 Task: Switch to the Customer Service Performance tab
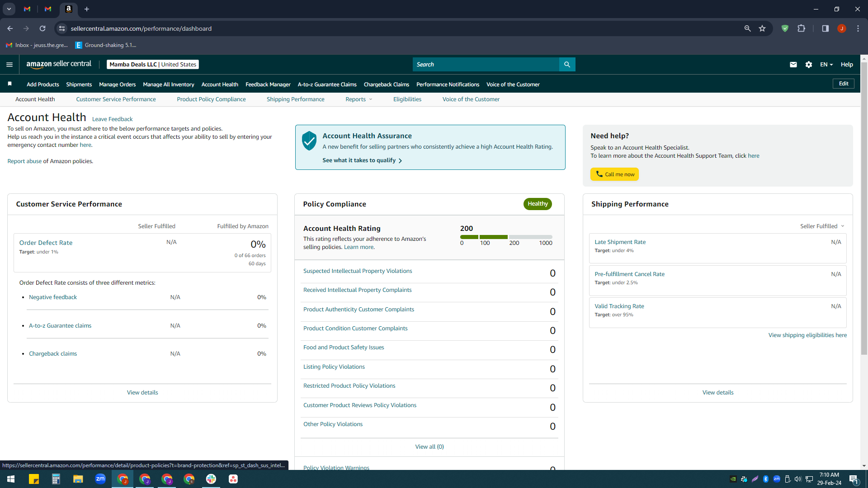(116, 99)
